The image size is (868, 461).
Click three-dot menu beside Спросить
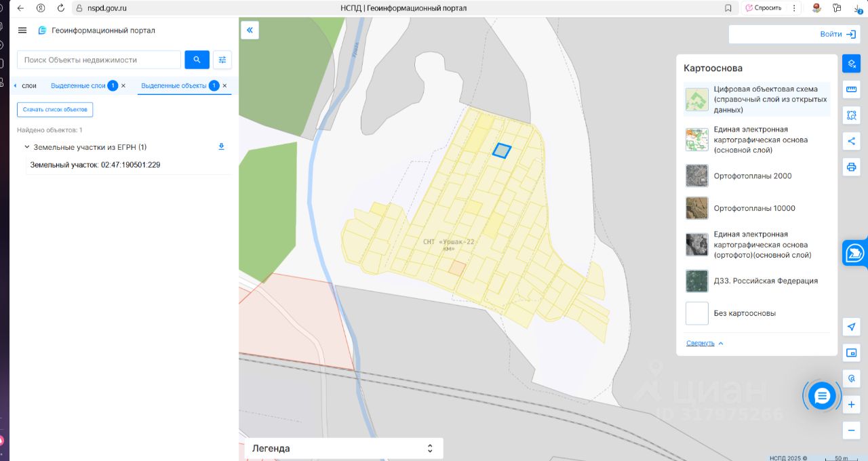793,8
